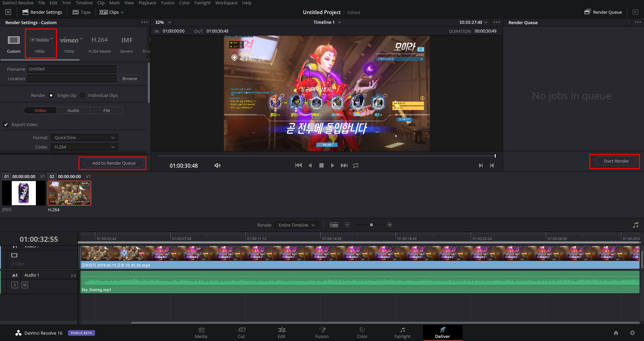
Task: Set the mark in point icon
Action: pos(481,165)
